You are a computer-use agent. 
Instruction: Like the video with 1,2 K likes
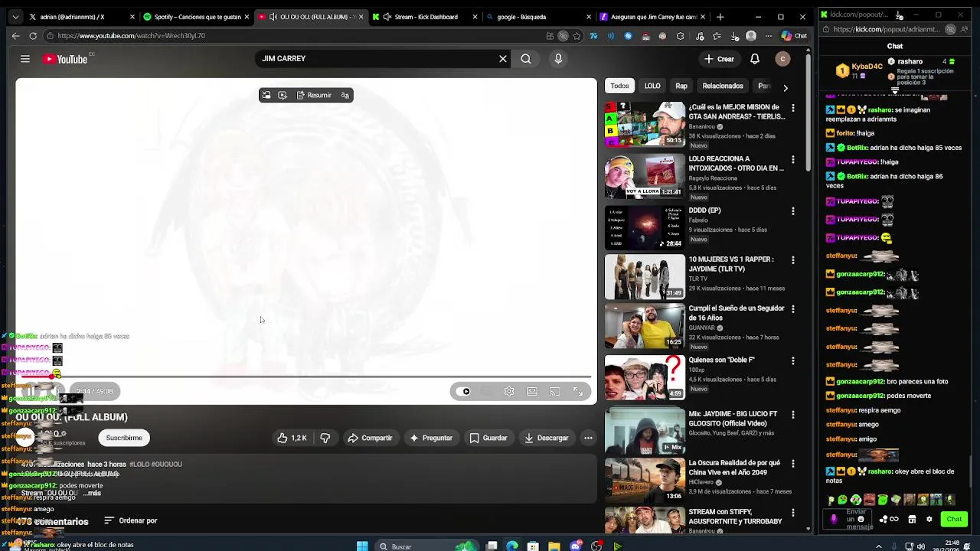[292, 438]
